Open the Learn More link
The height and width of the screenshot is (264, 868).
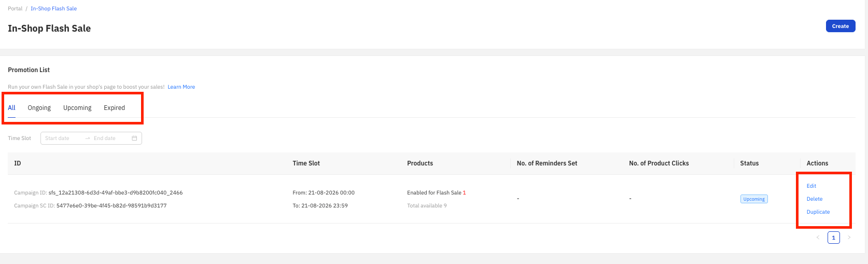click(181, 87)
